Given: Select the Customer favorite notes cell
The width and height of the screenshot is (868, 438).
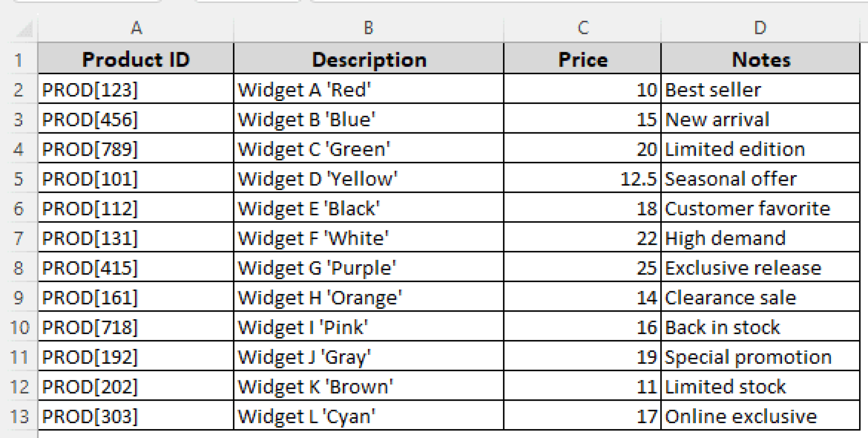Looking at the screenshot, I should click(760, 209).
